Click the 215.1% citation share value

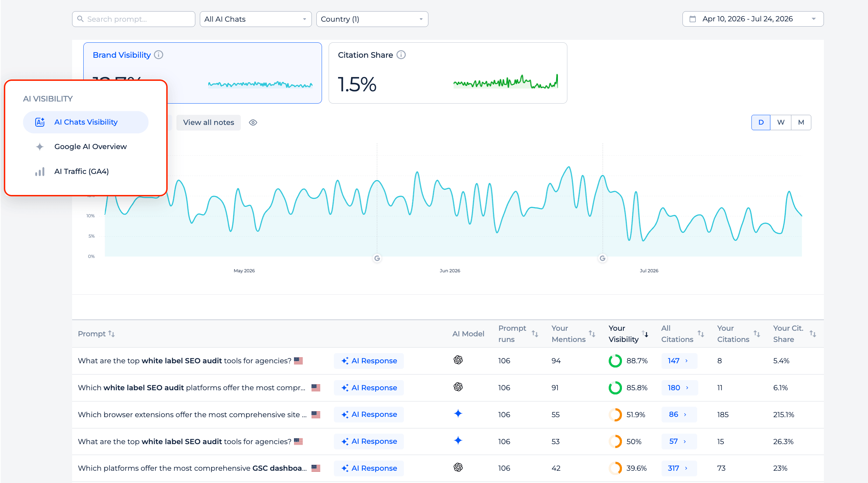784,415
